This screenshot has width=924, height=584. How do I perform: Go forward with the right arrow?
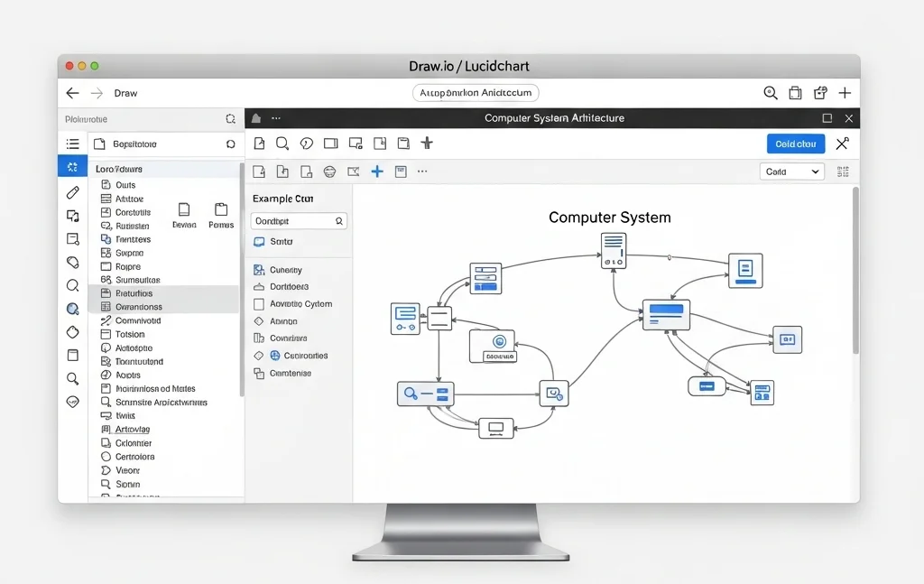(97, 93)
